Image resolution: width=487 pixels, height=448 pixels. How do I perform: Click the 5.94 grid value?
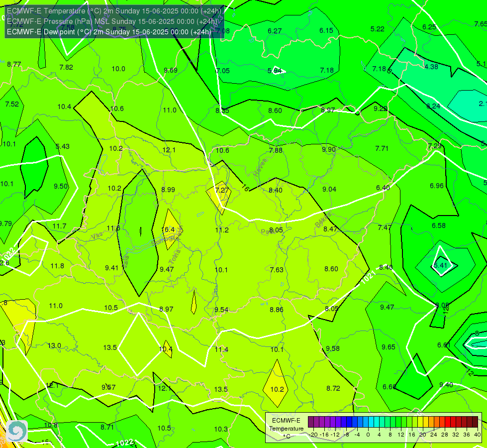point(275,71)
